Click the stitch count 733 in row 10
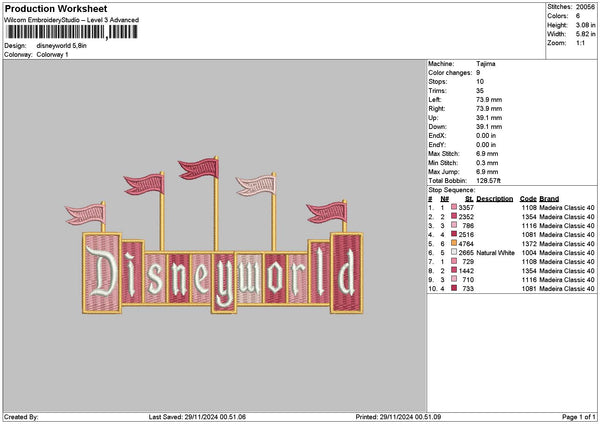The image size is (600, 424). pos(468,289)
